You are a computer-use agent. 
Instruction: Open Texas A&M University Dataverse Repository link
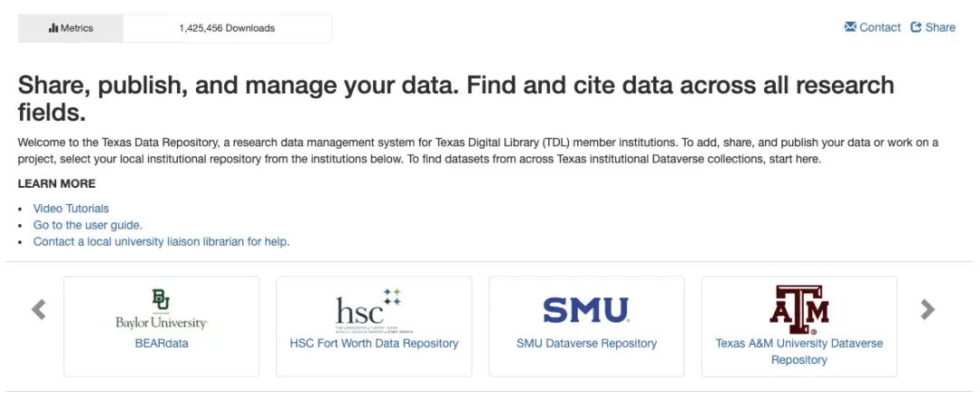coord(799,351)
